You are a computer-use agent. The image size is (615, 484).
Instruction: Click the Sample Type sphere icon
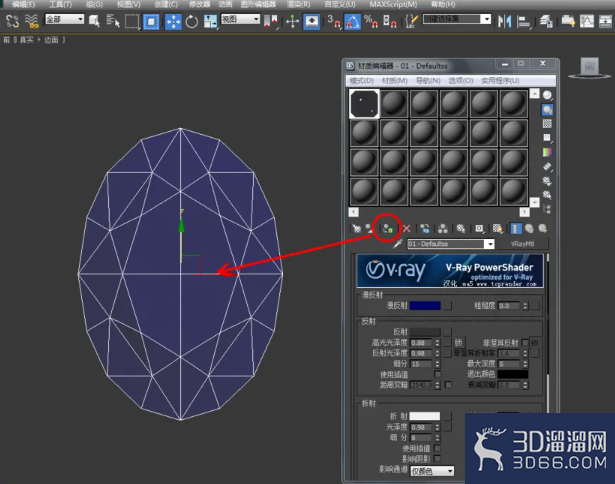(547, 95)
